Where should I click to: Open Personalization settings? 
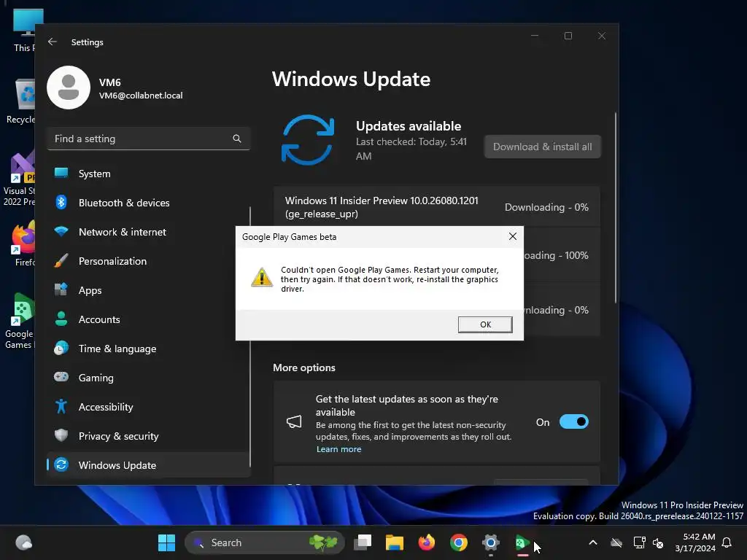point(149,261)
